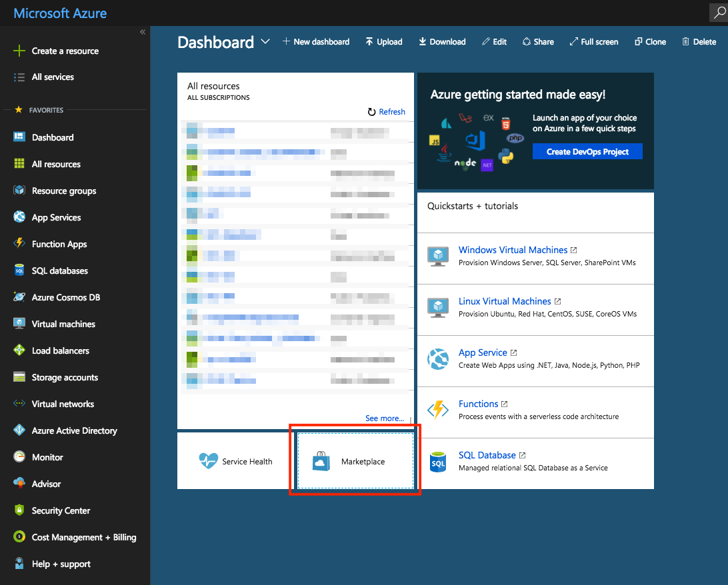Click the See more link under resources
728x585 pixels.
point(384,418)
